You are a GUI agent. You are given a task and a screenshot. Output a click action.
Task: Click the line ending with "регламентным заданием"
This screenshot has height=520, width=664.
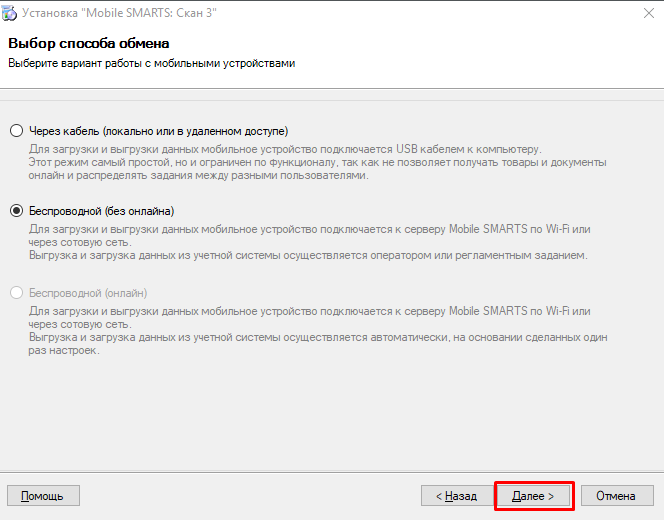[308, 255]
